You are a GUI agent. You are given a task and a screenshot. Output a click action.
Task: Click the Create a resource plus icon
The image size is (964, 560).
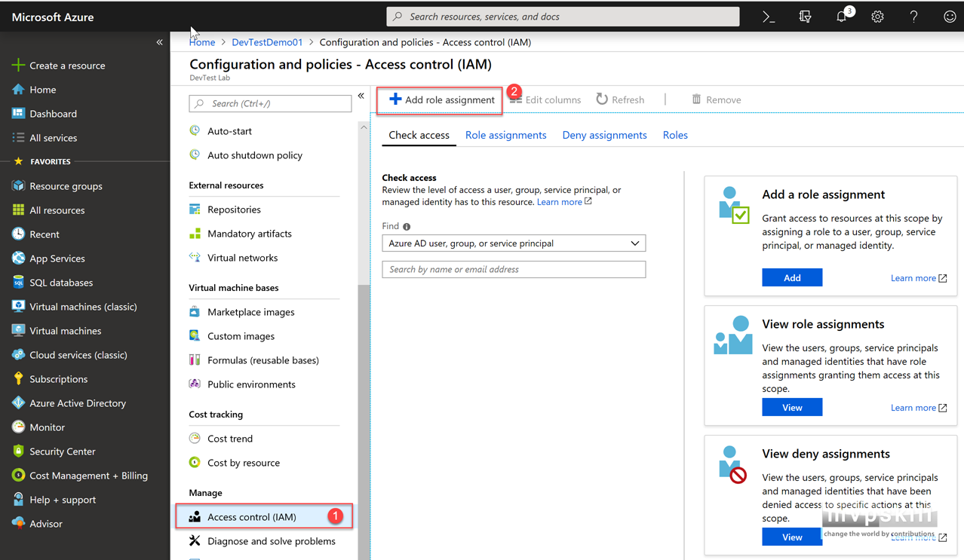click(x=18, y=66)
